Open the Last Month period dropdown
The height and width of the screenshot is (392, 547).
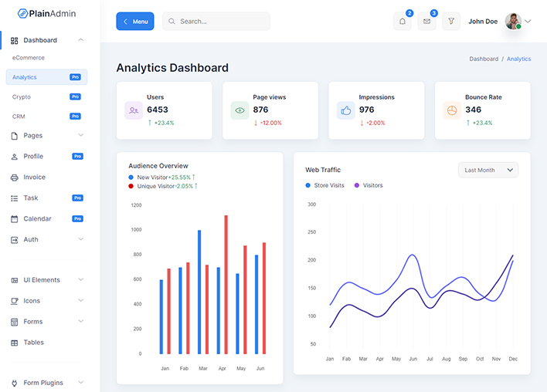pos(488,170)
